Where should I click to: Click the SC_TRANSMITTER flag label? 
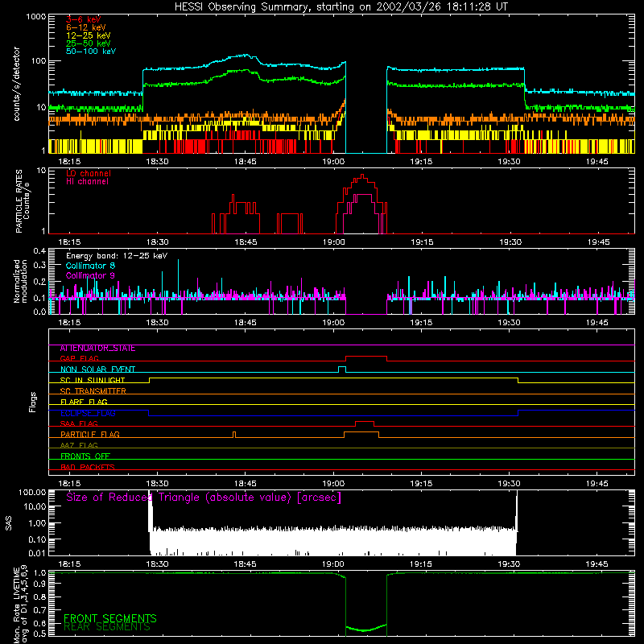point(93,390)
